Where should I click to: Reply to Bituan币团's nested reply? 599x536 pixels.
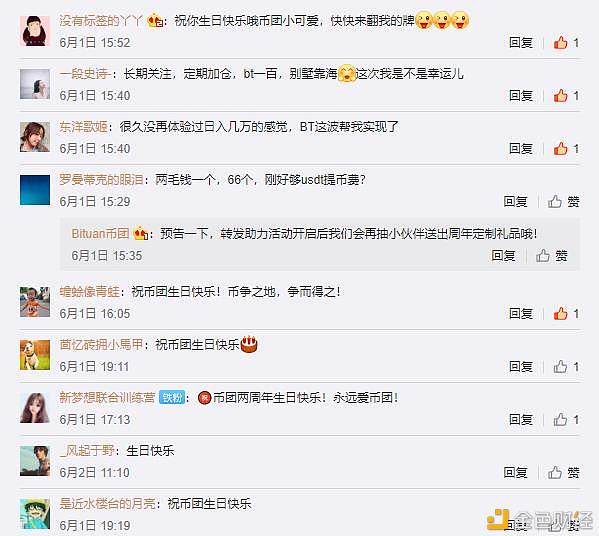click(503, 256)
